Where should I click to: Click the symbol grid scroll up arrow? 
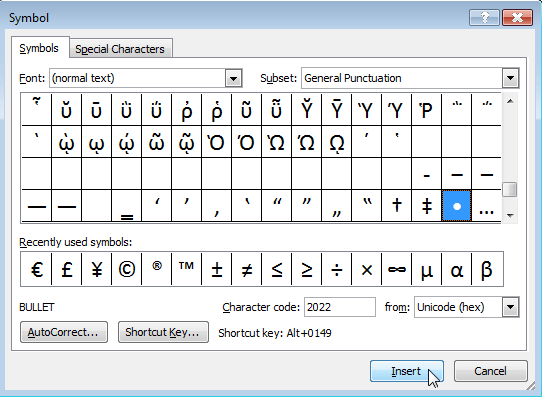click(510, 101)
